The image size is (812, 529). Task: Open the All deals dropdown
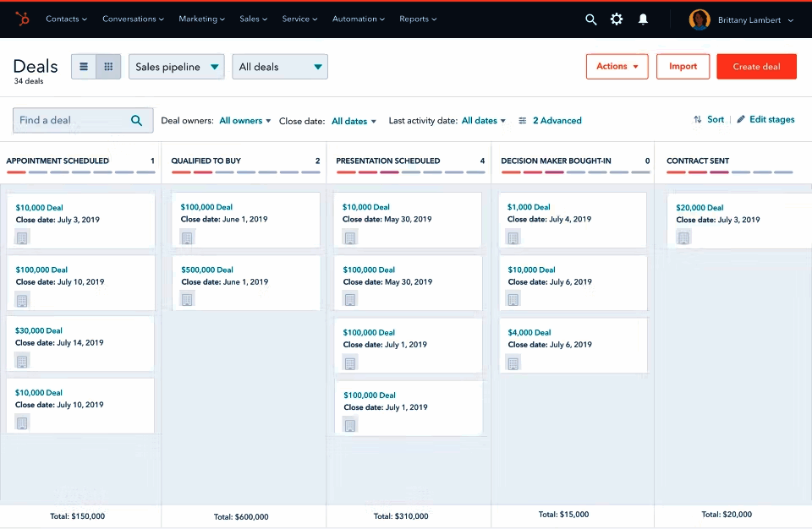click(280, 67)
